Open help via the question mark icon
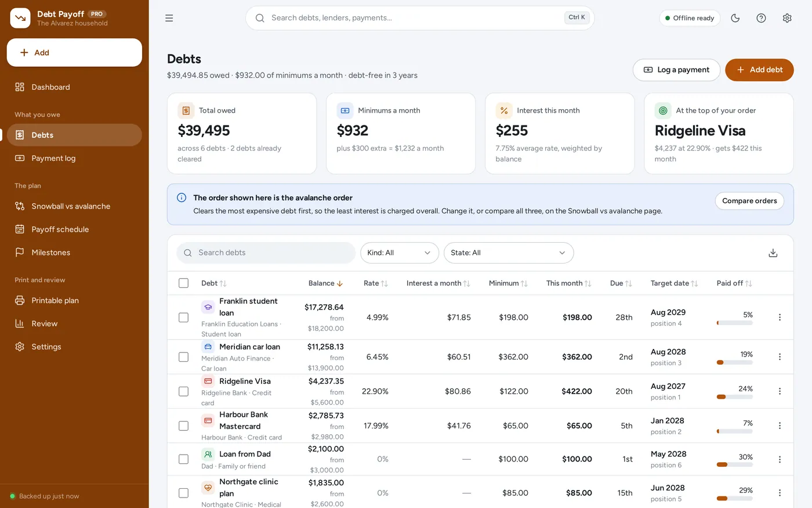 pyautogui.click(x=761, y=18)
